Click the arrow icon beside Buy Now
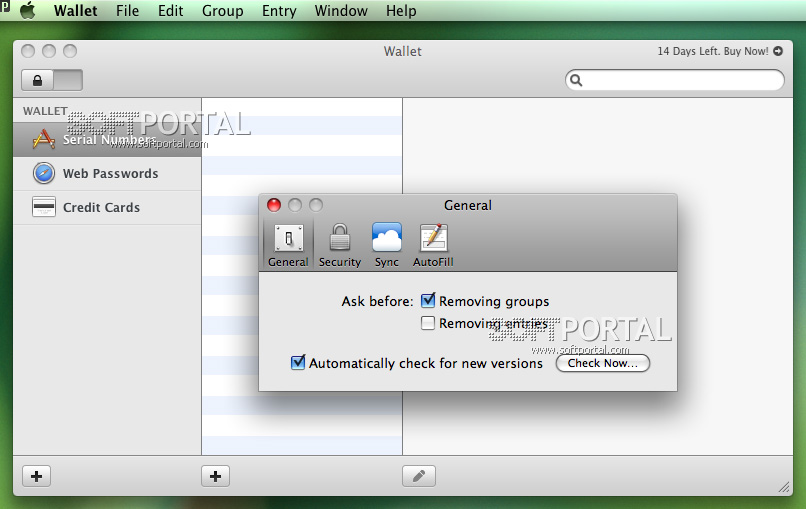 pyautogui.click(x=778, y=51)
